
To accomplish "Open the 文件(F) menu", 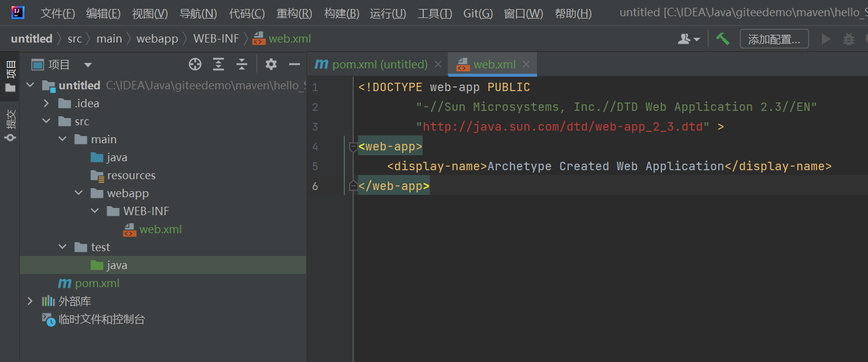I will point(57,13).
